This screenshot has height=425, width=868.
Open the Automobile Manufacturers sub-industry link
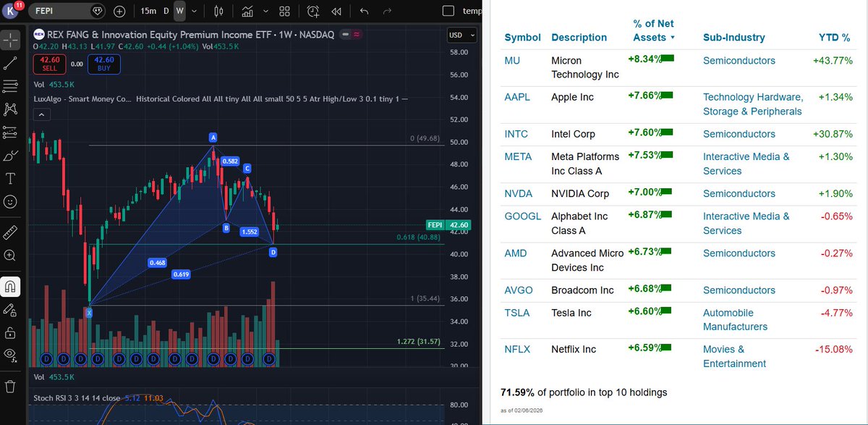(735, 320)
